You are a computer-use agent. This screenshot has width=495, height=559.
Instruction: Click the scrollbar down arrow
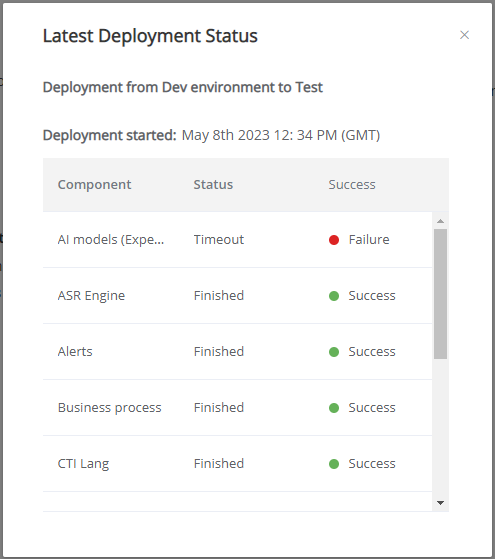(x=440, y=503)
